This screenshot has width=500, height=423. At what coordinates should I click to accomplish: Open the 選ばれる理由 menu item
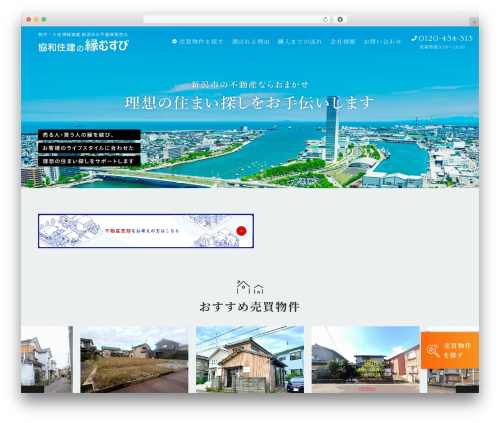[x=251, y=42]
